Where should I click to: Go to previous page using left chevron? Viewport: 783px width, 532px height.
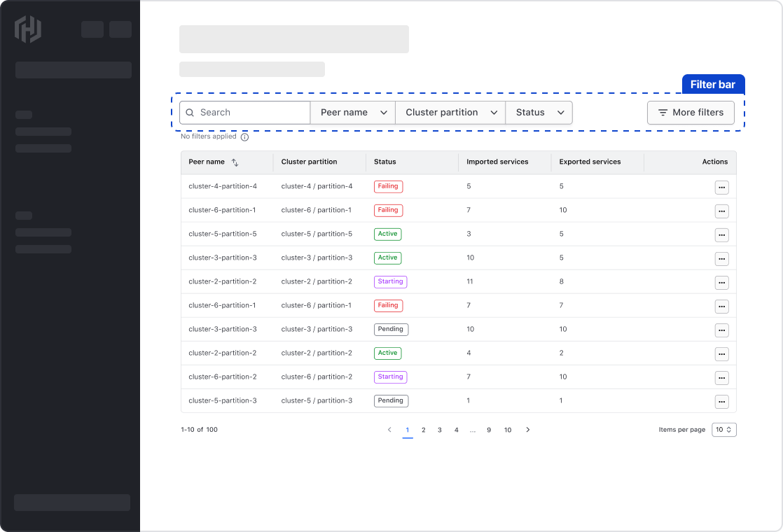tap(389, 430)
